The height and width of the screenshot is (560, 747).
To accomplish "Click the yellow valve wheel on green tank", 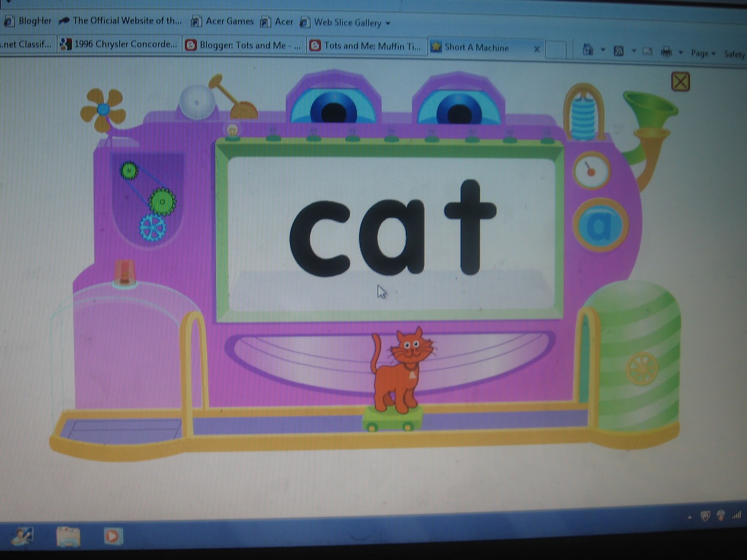I will point(642,369).
